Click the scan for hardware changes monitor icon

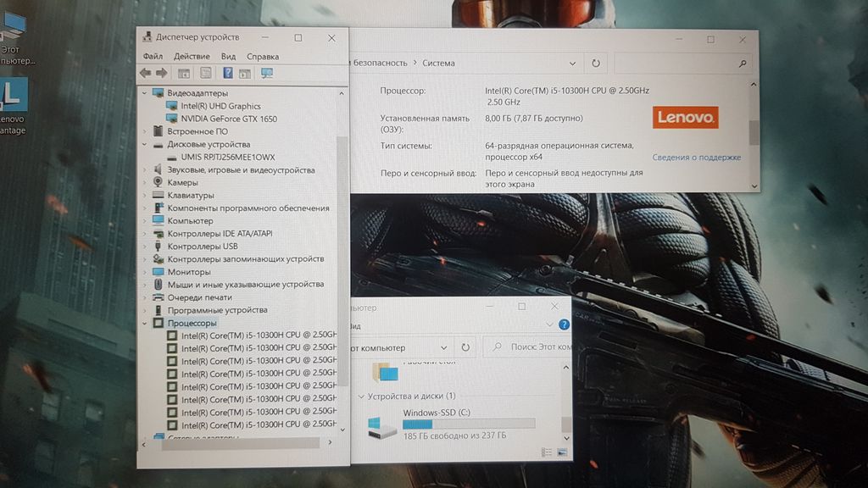coord(267,74)
